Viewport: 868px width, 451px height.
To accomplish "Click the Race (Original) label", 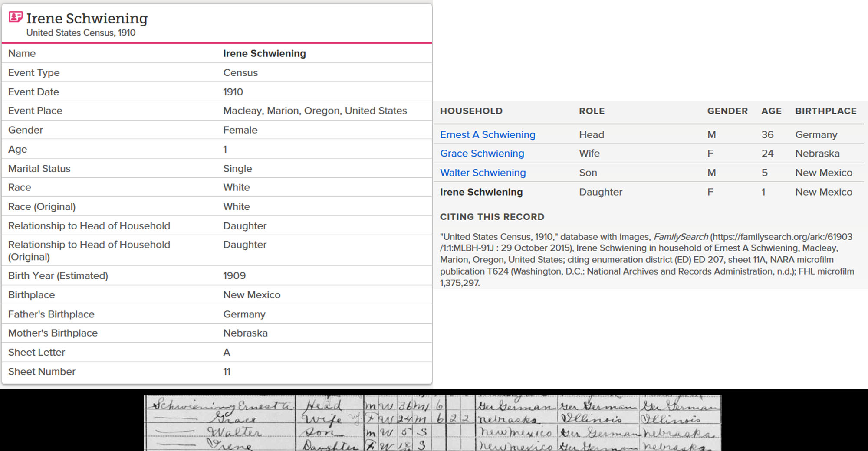I will 42,206.
